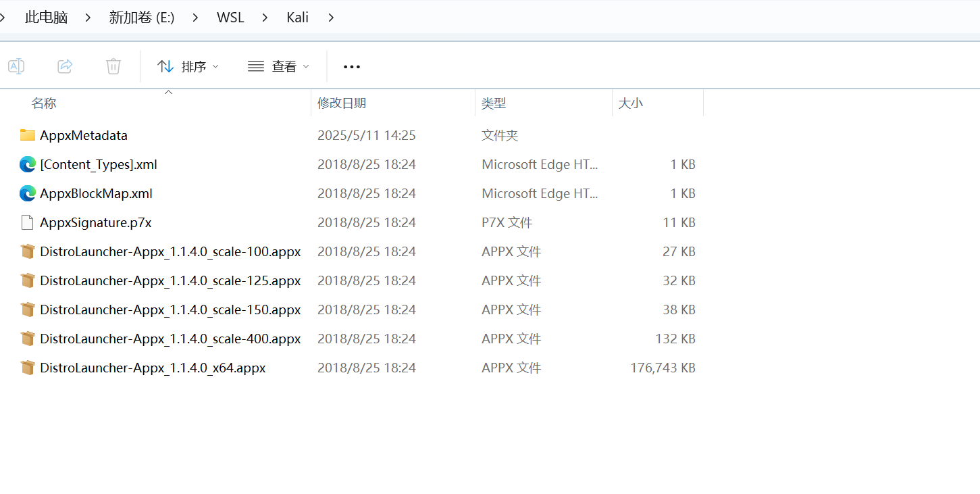Viewport: 980px width, 494px height.
Task: Click the Delete trash icon
Action: point(113,66)
